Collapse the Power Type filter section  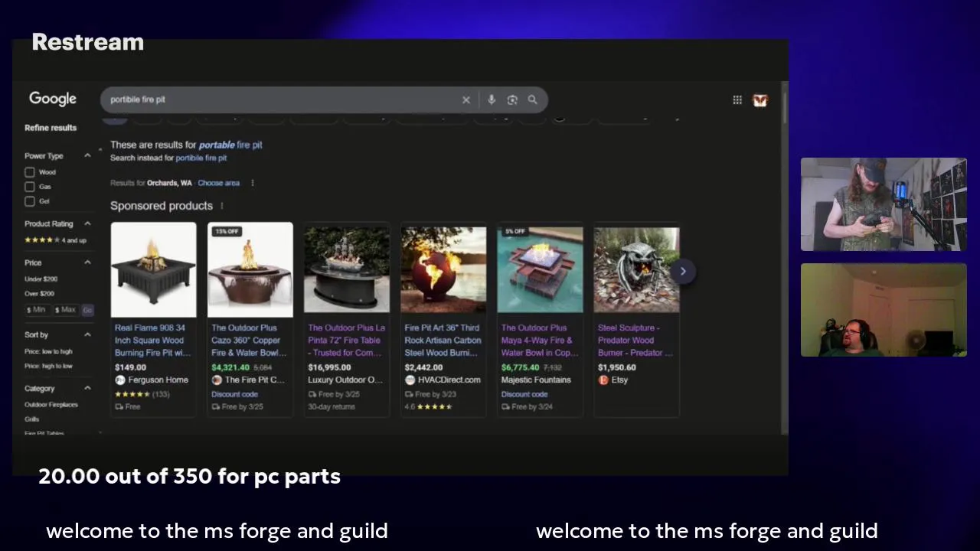(87, 155)
